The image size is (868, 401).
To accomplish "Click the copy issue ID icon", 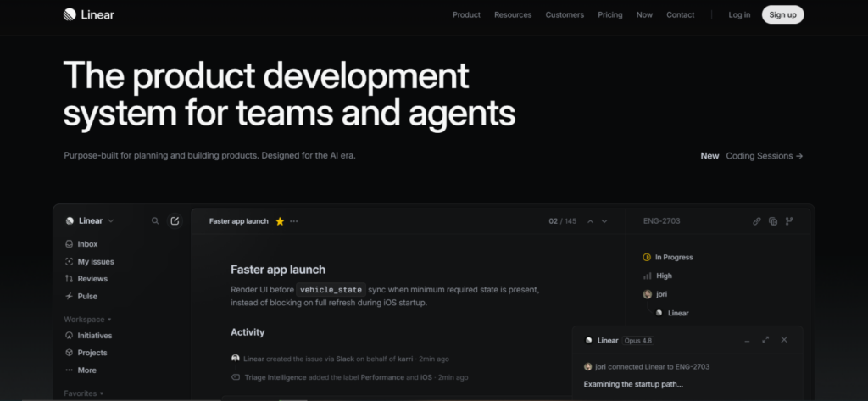I will pyautogui.click(x=773, y=221).
